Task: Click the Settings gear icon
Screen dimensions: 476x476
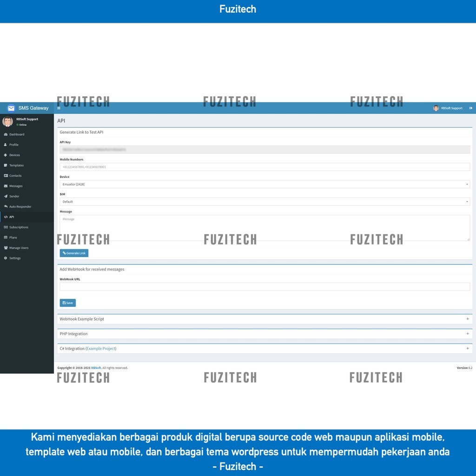Action: tap(6, 258)
